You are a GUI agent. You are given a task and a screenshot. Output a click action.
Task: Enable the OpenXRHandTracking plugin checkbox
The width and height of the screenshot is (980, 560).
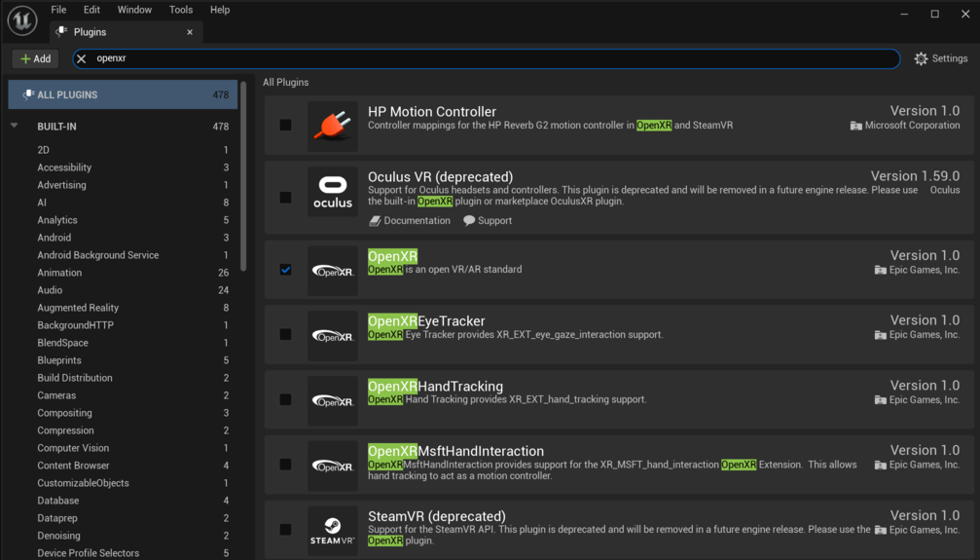click(x=285, y=399)
